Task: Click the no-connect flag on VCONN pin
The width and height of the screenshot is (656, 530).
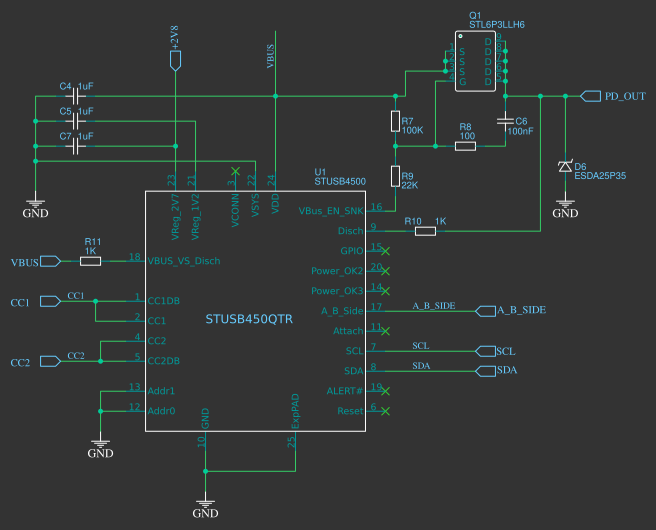Action: 236,171
